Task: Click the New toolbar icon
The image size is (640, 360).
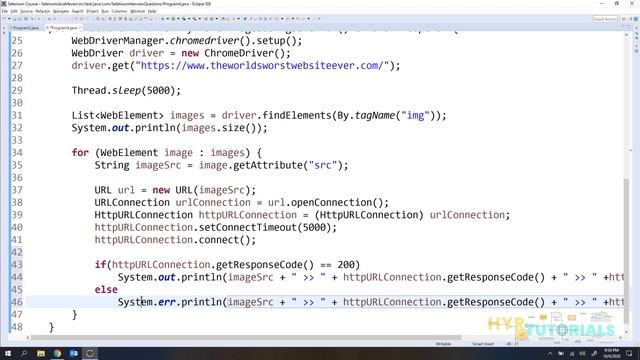Action: tap(4, 19)
